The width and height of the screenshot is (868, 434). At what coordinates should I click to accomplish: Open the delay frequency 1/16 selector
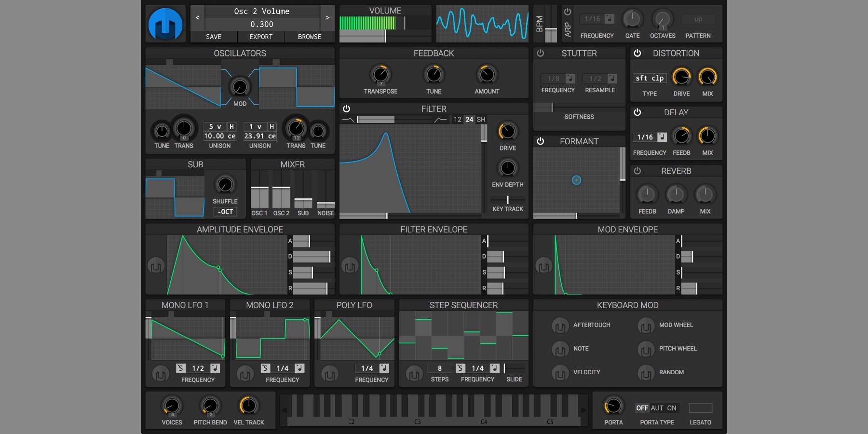click(645, 137)
